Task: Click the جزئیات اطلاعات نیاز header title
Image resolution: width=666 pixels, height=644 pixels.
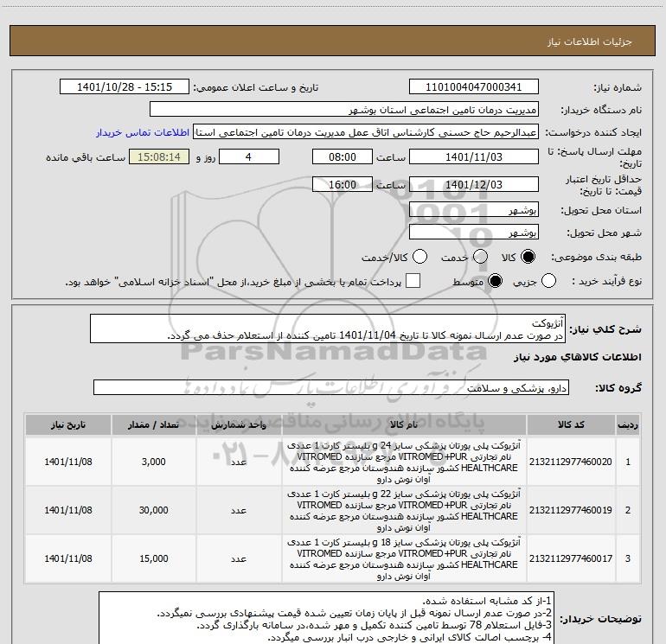Action: [x=590, y=41]
